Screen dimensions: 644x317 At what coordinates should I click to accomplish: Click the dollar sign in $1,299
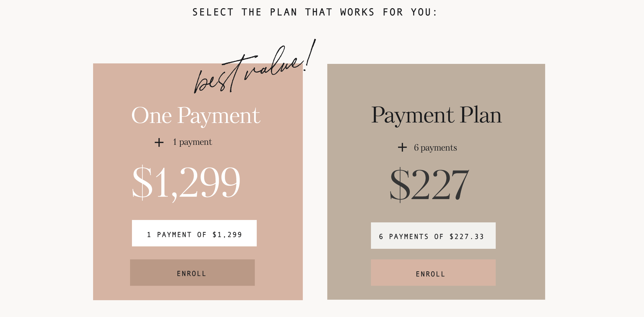pyautogui.click(x=142, y=183)
